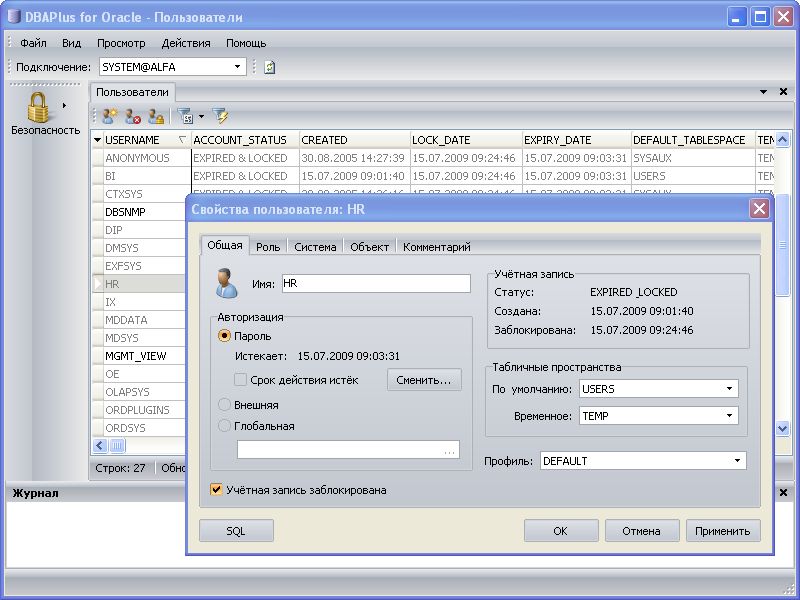Screen dimensions: 800x600
Task: Open the Профиль DEFAULT dropdown
Action: click(737, 461)
